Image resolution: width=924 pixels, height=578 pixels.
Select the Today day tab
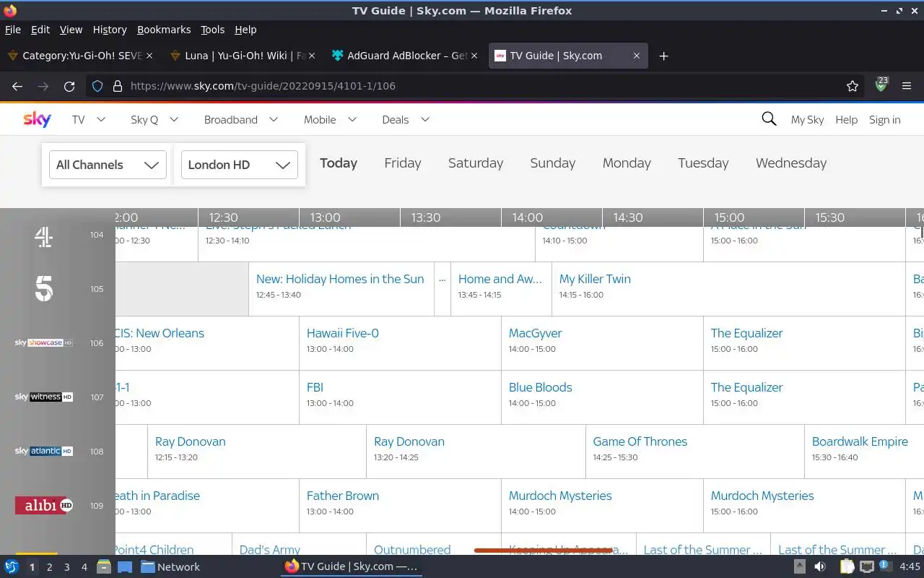tap(339, 163)
